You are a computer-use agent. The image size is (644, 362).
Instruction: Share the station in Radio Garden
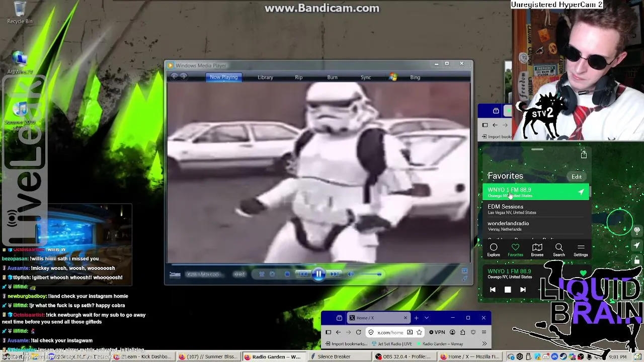click(x=584, y=154)
